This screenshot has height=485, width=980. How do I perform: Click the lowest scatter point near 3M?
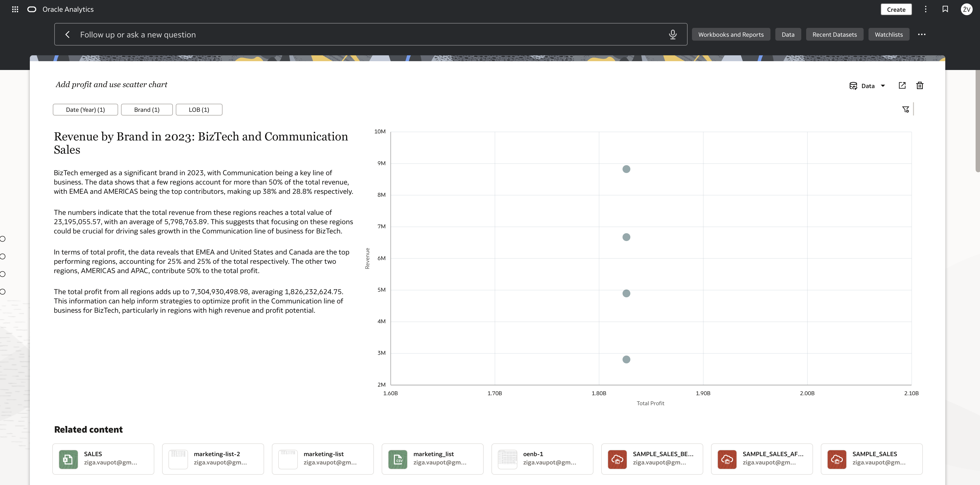(626, 359)
